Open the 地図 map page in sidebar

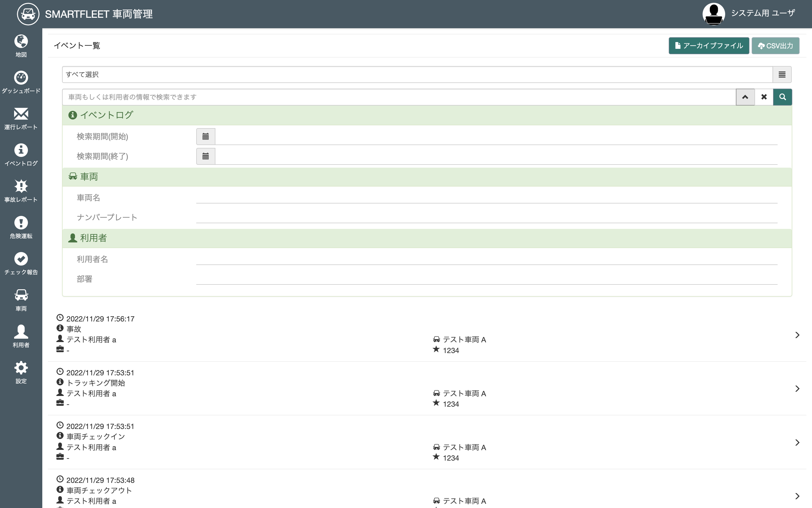[x=21, y=46]
